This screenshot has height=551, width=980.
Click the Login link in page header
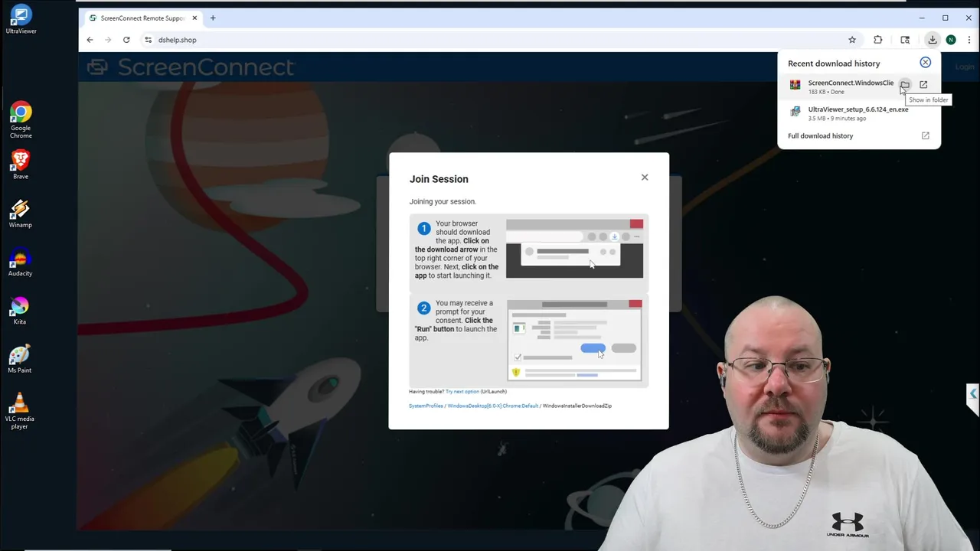[x=964, y=67]
